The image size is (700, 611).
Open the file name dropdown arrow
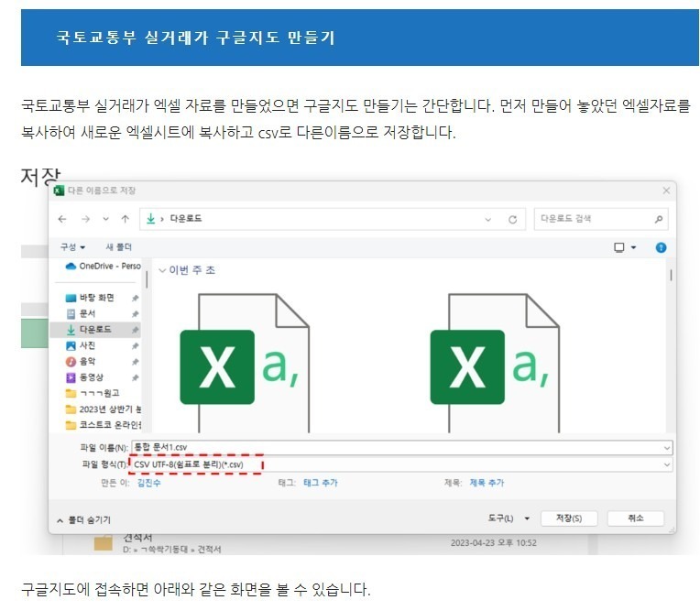pos(667,448)
